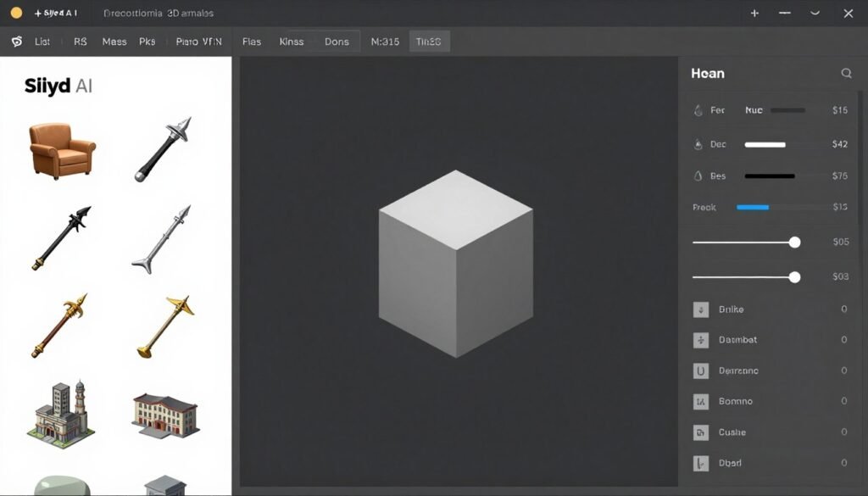Click the Dbarl label
The height and width of the screenshot is (496, 868).
click(x=730, y=463)
